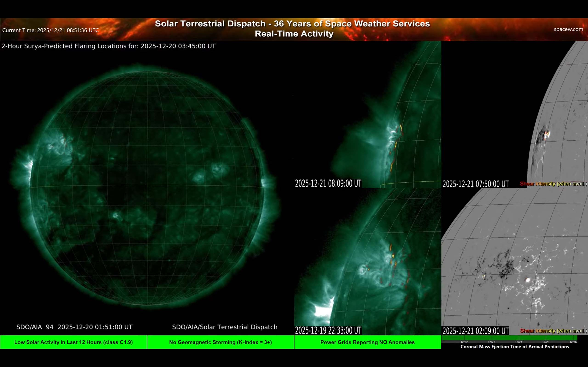Select the 12/22 marker on the CME timeline
Viewport: 588px width, 367px height.
point(464,342)
